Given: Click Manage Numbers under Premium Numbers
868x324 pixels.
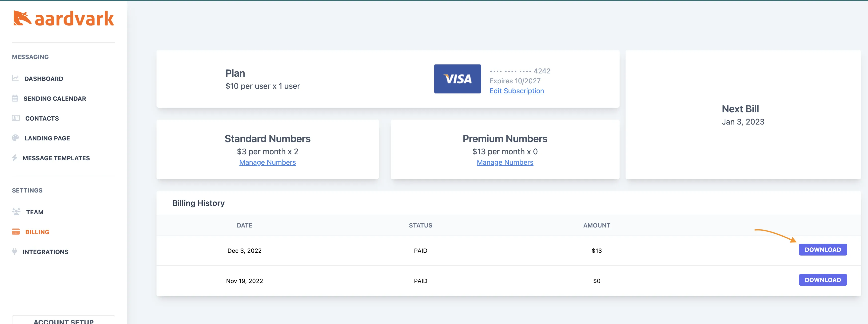Looking at the screenshot, I should click(504, 162).
